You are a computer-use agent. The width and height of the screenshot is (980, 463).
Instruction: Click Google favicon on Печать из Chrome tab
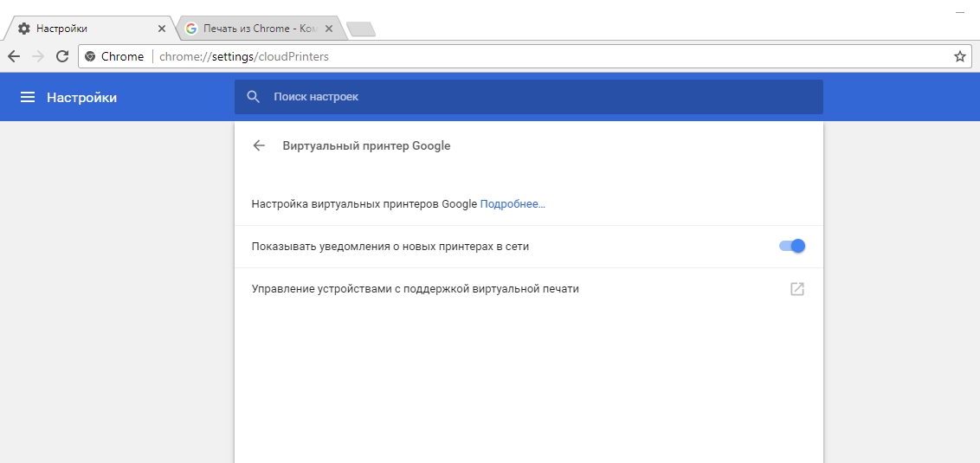pyautogui.click(x=191, y=29)
